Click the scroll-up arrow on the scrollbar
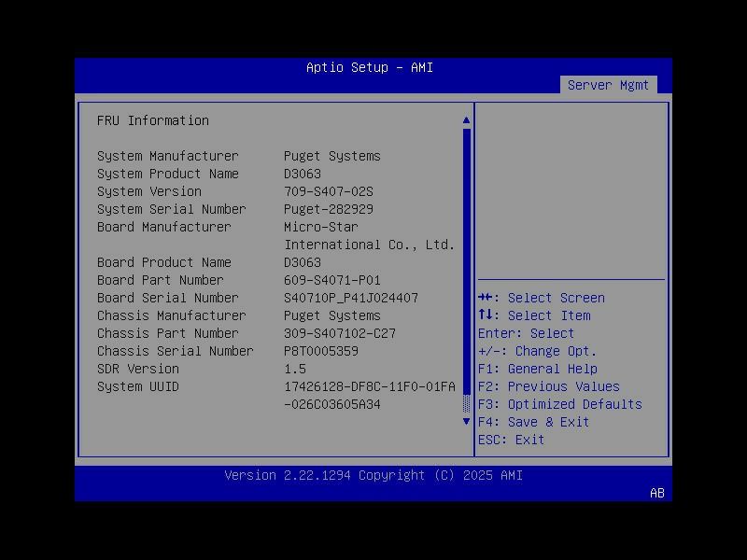The height and width of the screenshot is (560, 747). (x=466, y=119)
